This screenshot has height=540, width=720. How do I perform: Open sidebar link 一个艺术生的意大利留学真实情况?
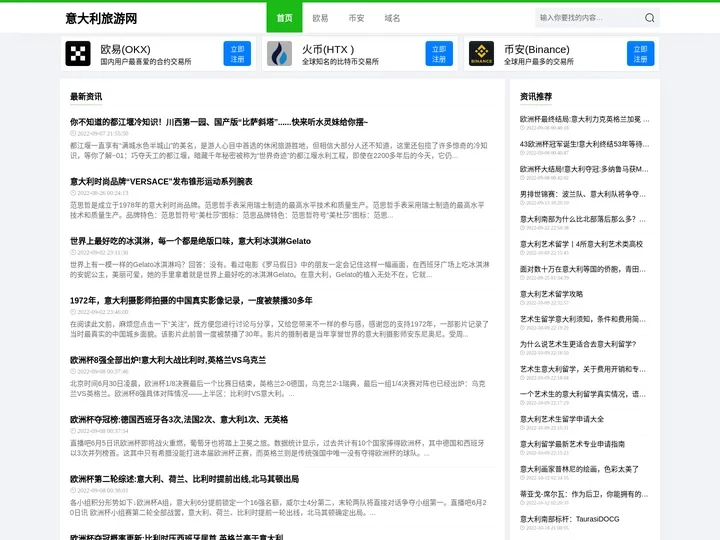coord(583,394)
